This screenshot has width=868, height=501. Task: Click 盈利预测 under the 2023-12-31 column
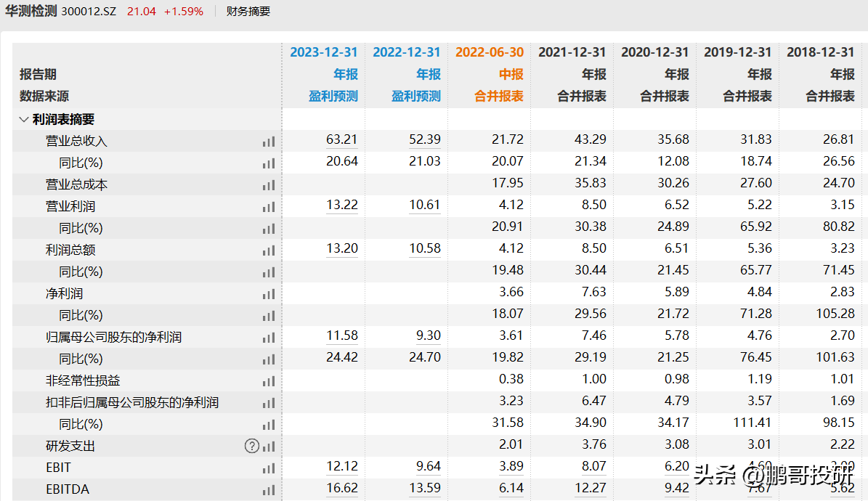[333, 97]
